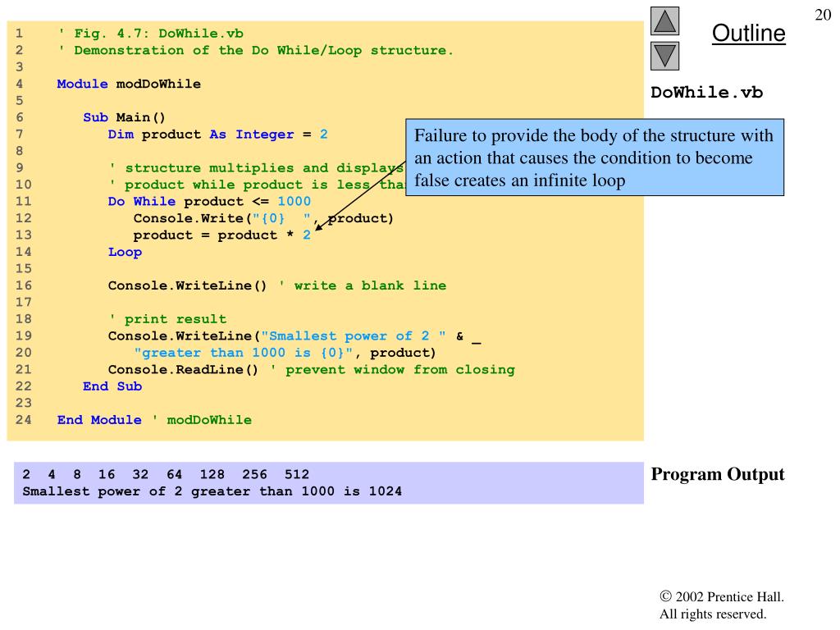Click 'Smallest power of 2 greater than 1000 is 1024' output
Viewport: 840px width, 630px height.
coord(212,492)
